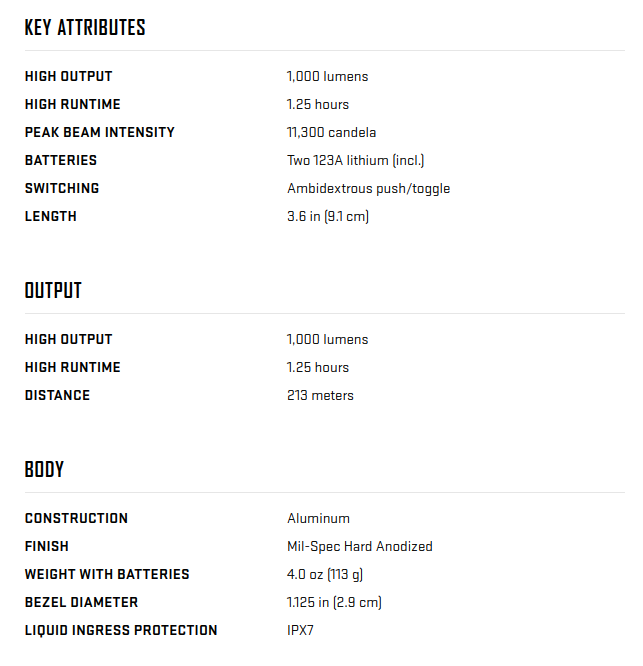Click the DISTANCE label in the Output section

[57, 395]
